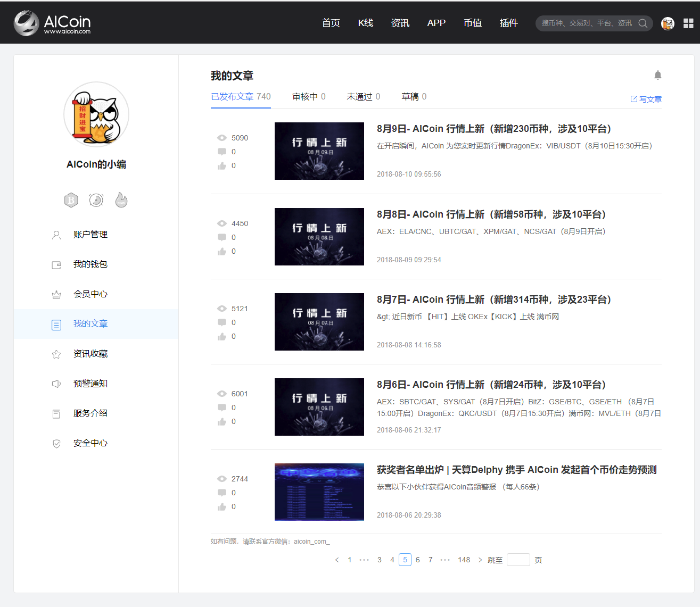Open the apps grid menu in header
The image size is (700, 607).
click(x=689, y=22)
